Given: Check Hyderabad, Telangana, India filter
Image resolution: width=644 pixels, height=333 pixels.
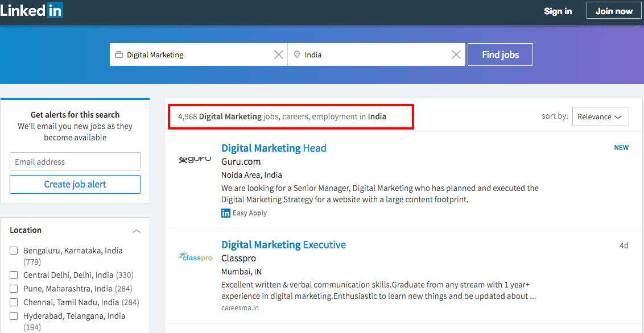Looking at the screenshot, I should click(x=14, y=316).
